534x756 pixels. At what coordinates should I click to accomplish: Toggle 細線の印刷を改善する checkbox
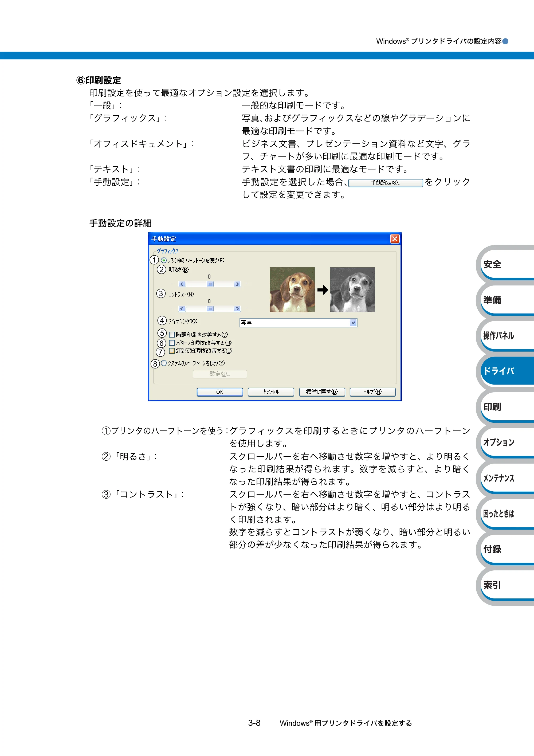[x=171, y=351]
